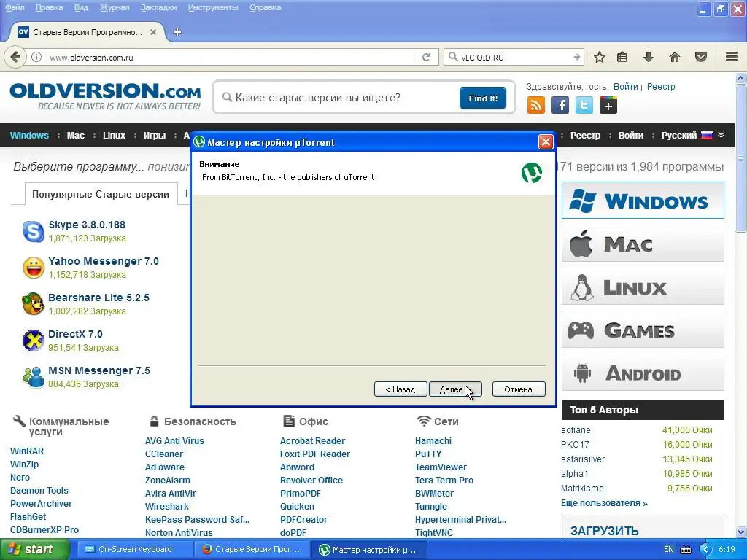
Task: Close the uTorrent setup wizard dialog
Action: 546,142
